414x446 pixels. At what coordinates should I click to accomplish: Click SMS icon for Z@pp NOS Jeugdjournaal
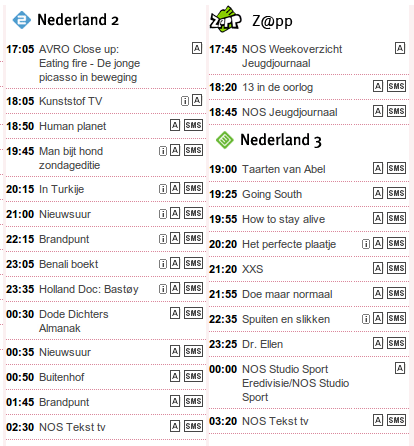(x=396, y=111)
